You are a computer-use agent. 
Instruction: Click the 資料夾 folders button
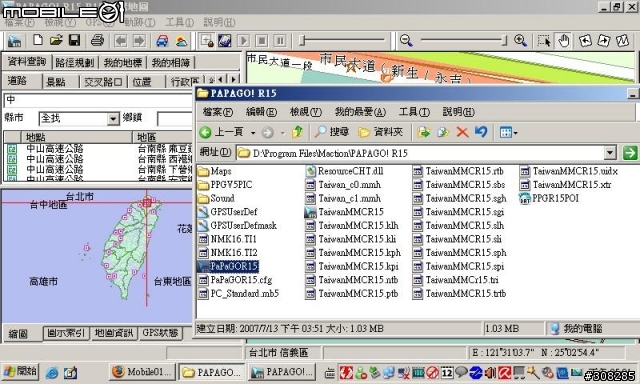381,132
